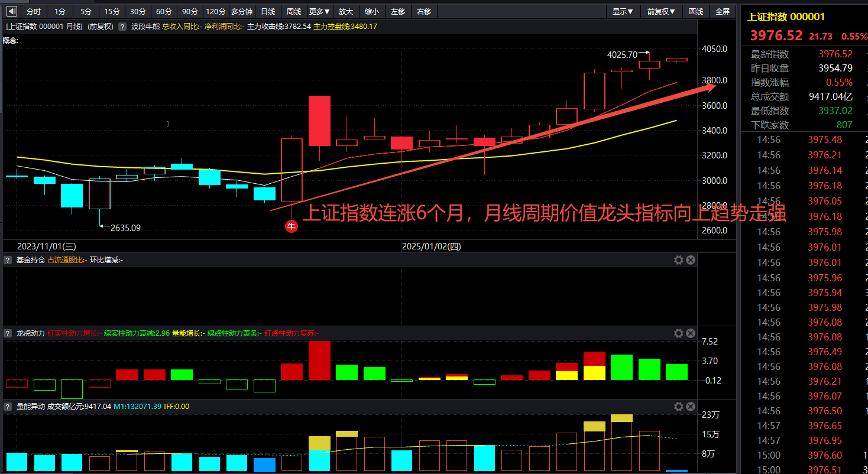Expand the 更多 periods dropdown
Viewport: 868px width, 474px height.
tap(320, 11)
